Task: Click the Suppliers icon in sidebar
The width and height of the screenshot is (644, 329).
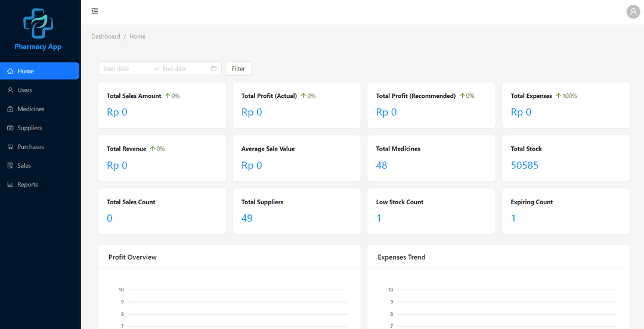Action: [10, 128]
